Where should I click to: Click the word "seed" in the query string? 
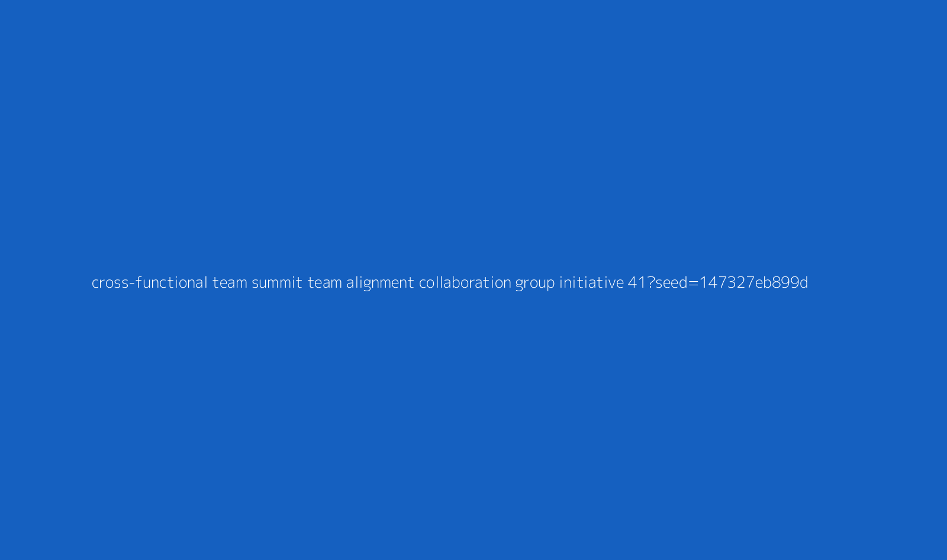click(671, 282)
